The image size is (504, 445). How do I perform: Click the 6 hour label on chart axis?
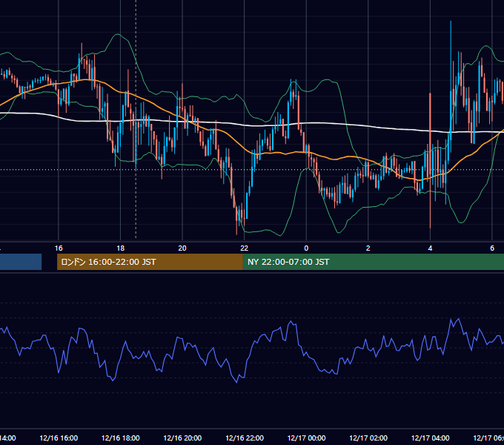tap(492, 248)
